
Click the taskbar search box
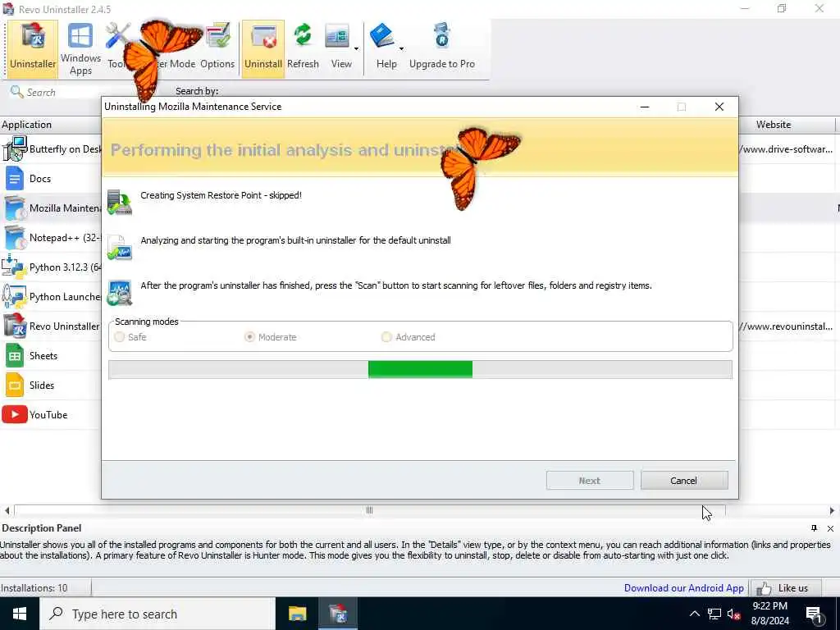[157, 614]
